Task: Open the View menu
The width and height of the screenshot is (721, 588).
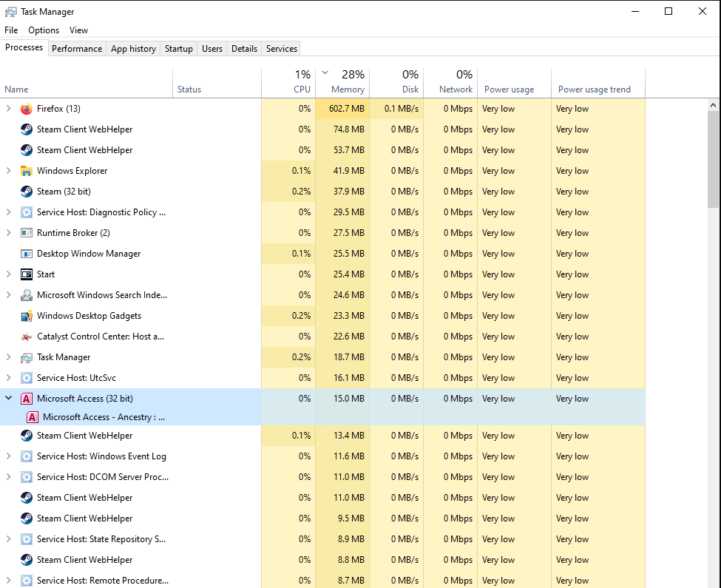Action: (x=78, y=30)
